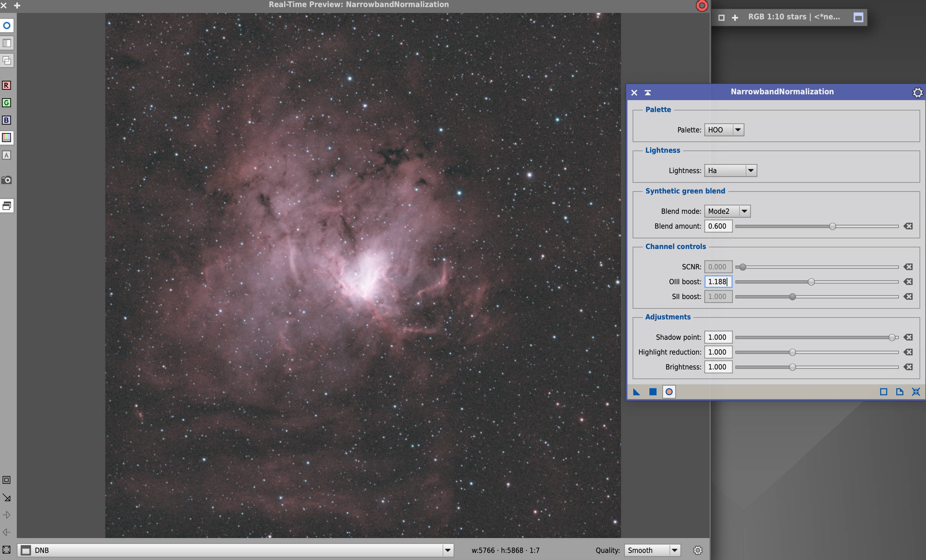Toggle the red real-time update button
The image size is (926, 560).
702,5
